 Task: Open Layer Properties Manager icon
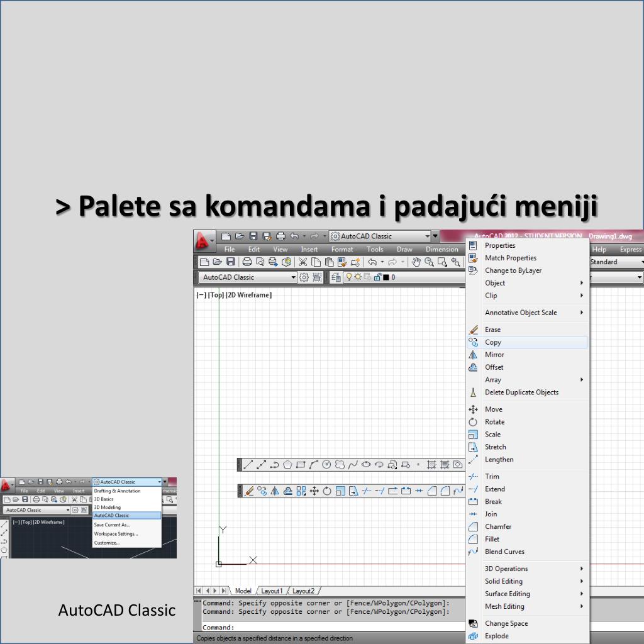tap(336, 277)
